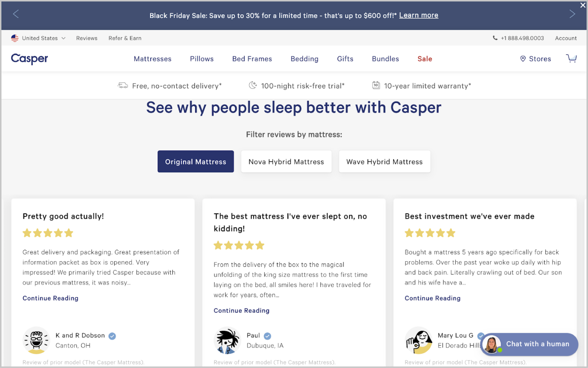588x368 pixels.
Task: Close the banner with the X button
Action: 583,5
